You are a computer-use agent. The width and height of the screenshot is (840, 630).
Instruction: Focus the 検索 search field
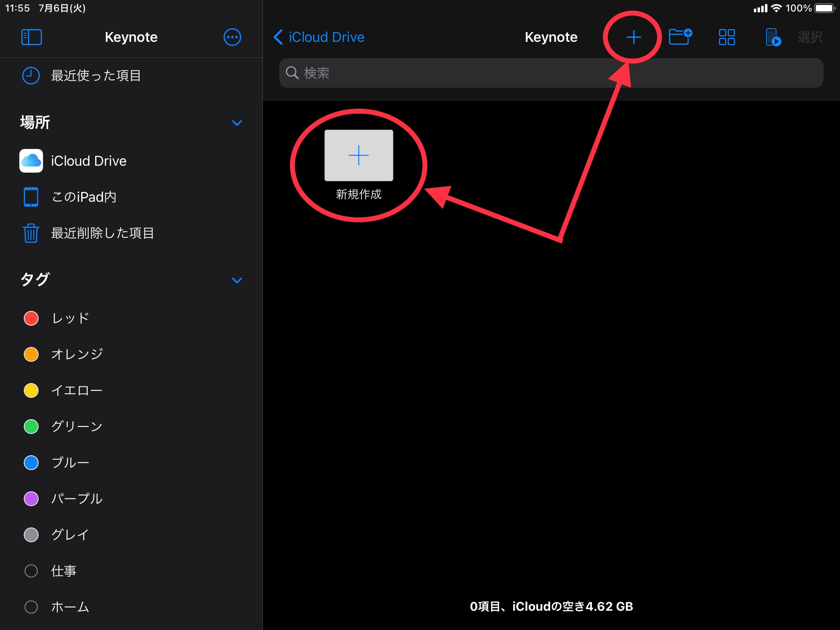tap(551, 73)
